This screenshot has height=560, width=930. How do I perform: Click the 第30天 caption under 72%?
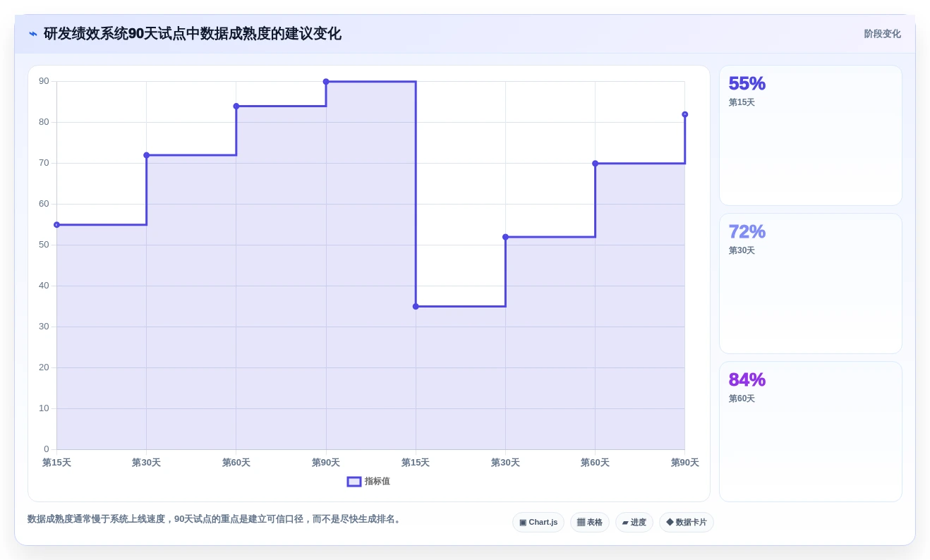click(742, 251)
